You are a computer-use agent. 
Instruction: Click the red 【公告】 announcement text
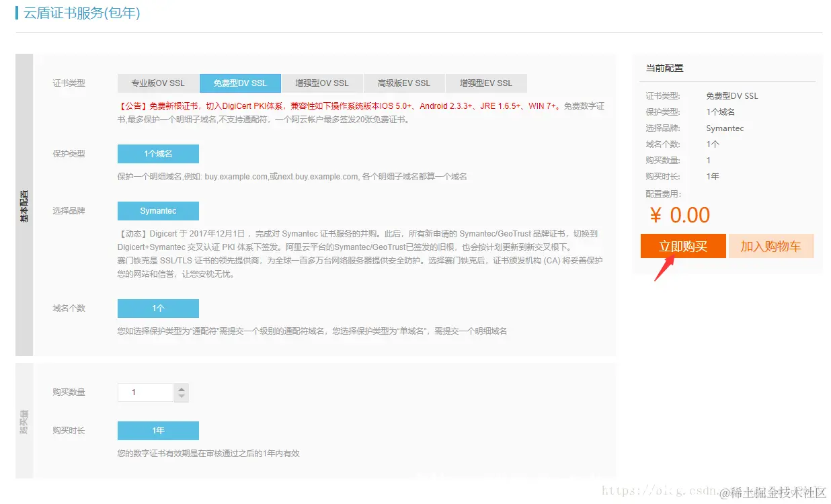[x=340, y=106]
